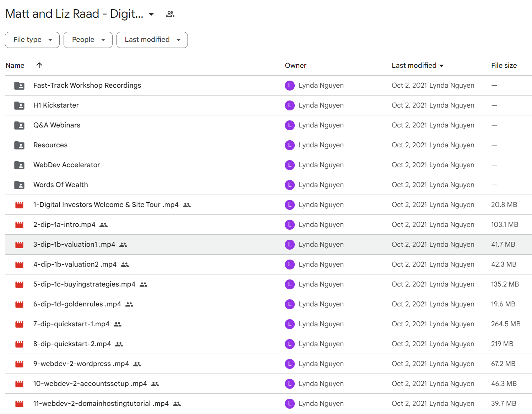Select file 4-dip-1b-valuation2 .mp4

75,264
